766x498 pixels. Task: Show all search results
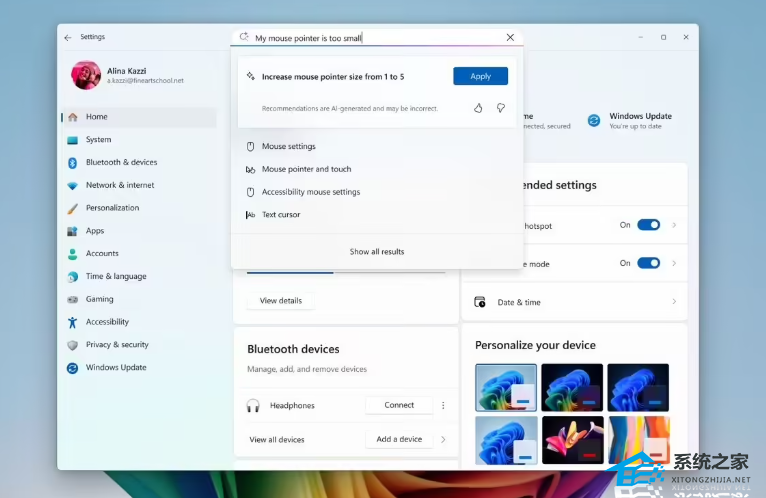point(377,252)
